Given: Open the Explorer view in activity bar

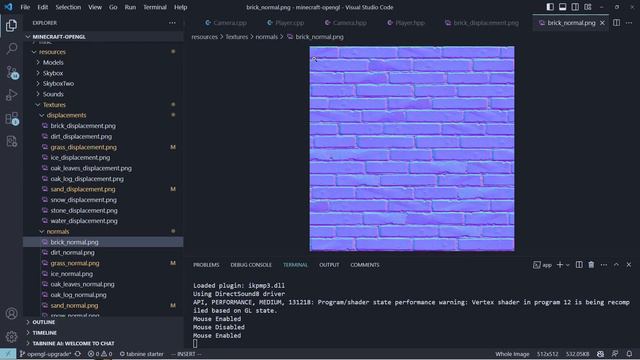Looking at the screenshot, I should [11, 26].
